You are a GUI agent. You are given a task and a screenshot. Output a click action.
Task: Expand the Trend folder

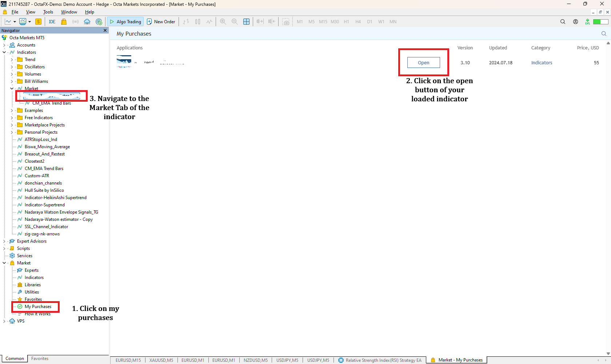12,60
